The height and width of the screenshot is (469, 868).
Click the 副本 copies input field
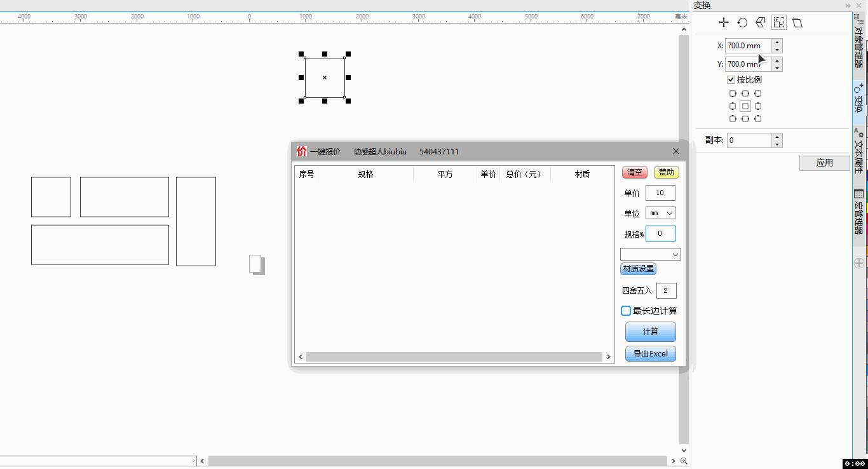point(749,140)
